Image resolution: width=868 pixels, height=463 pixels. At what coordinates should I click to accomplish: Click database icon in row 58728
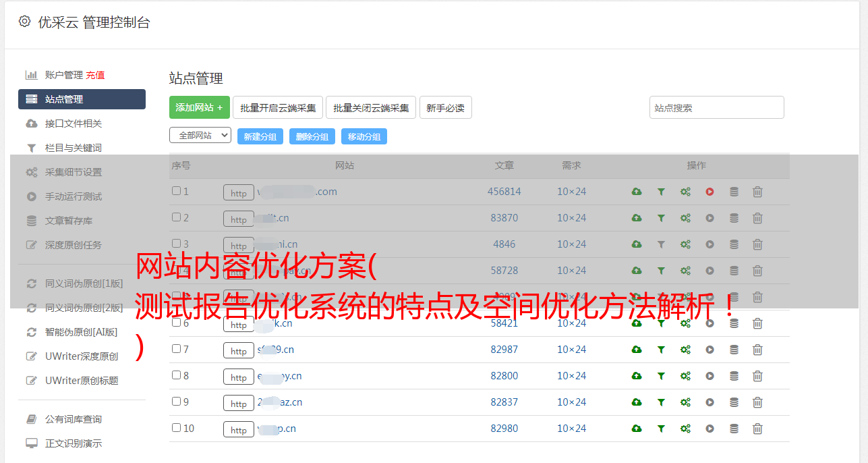[734, 271]
